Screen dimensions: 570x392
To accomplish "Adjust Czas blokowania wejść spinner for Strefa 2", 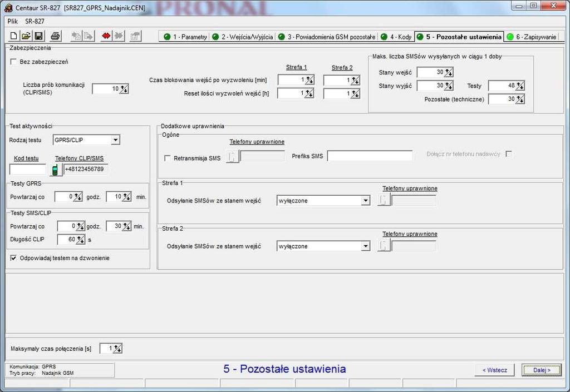I will 355,80.
